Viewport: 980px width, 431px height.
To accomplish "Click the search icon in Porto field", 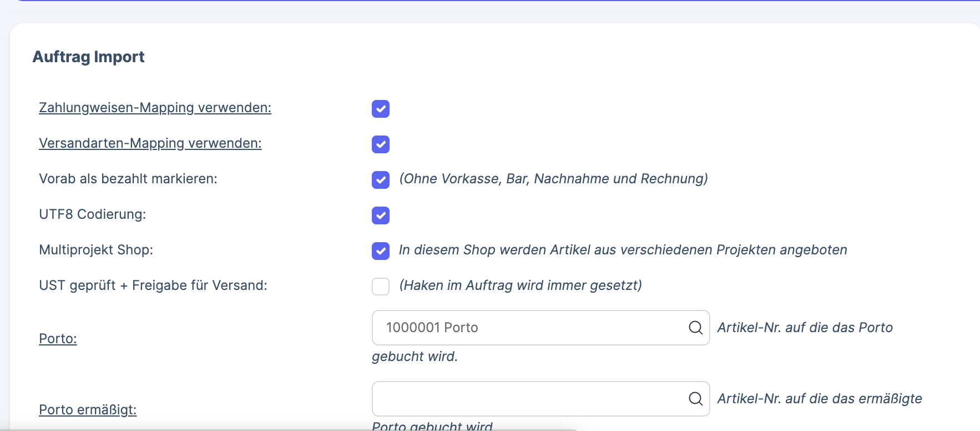I will (695, 328).
